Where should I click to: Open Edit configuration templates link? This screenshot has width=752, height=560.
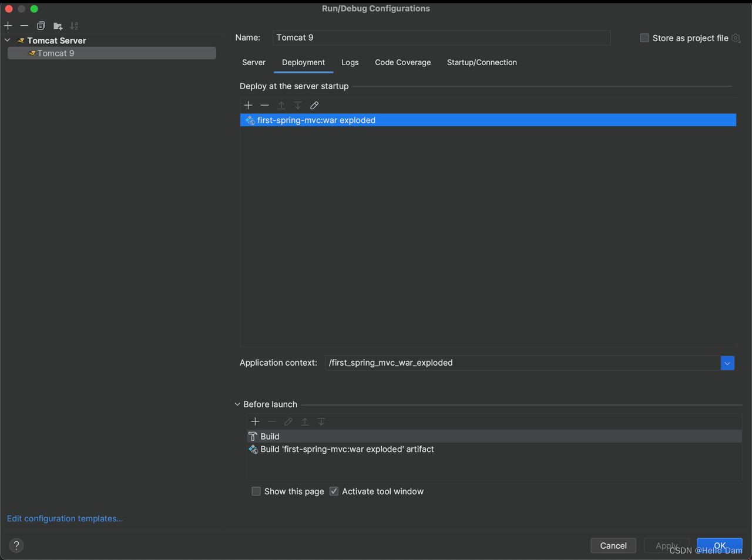[65, 518]
